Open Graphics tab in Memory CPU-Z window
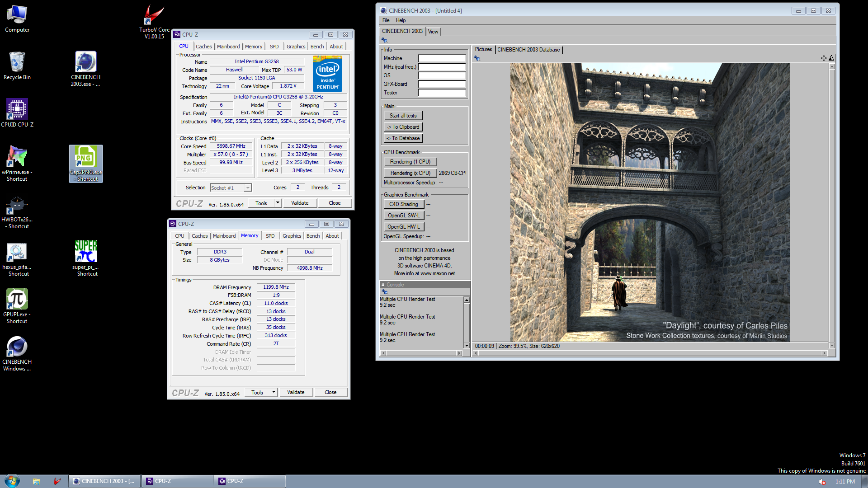Image resolution: width=868 pixels, height=488 pixels. point(292,236)
